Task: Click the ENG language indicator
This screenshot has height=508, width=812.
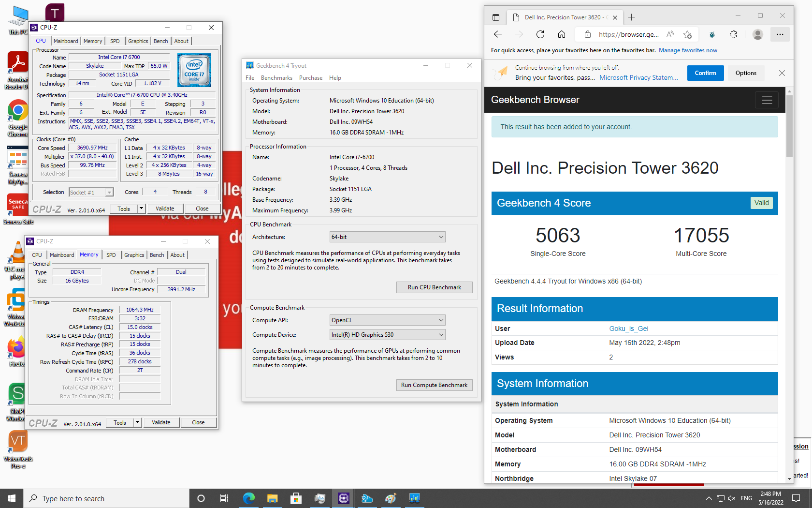Action: [x=746, y=498]
